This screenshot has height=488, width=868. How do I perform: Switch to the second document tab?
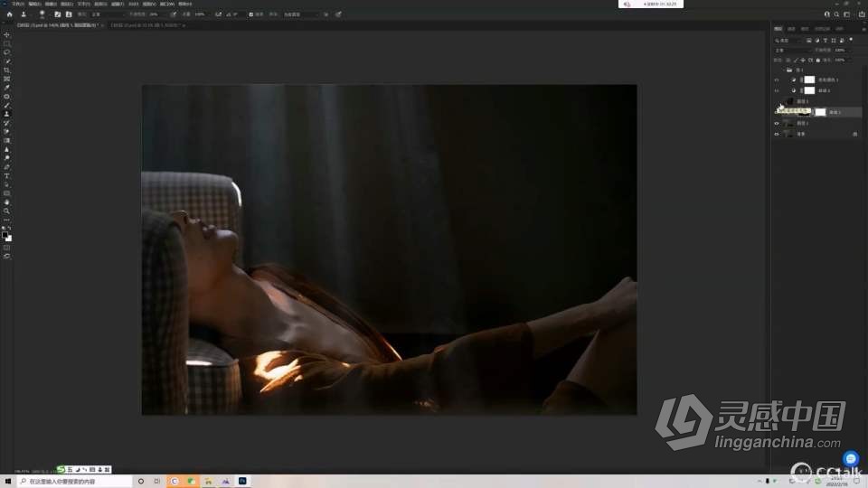coord(146,25)
